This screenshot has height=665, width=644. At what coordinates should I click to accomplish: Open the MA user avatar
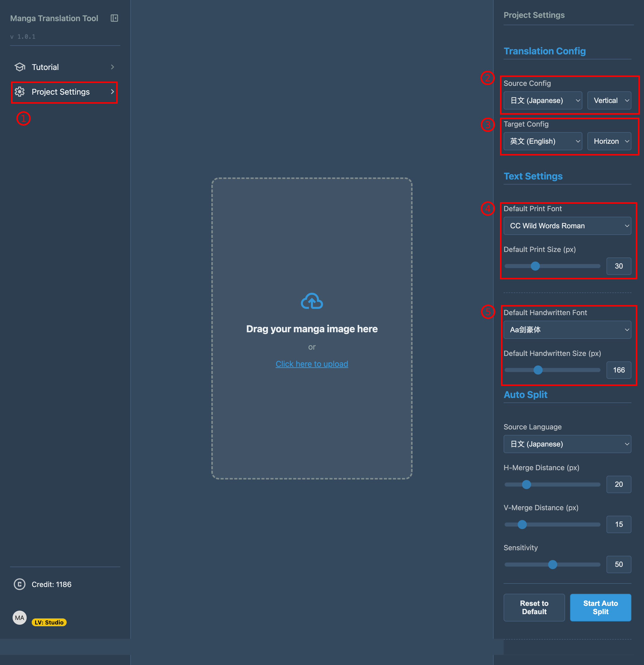tap(20, 618)
